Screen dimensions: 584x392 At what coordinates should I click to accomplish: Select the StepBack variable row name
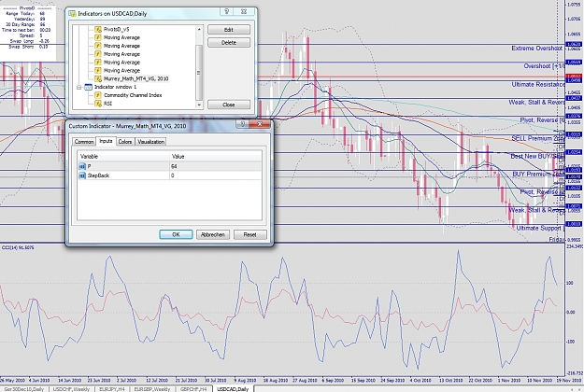[98, 175]
